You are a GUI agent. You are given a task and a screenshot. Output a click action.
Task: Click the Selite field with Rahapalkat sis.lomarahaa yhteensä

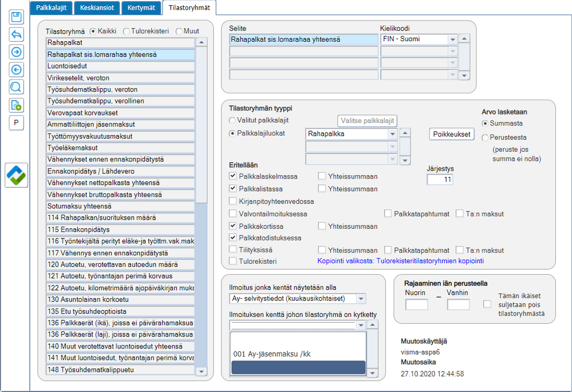(303, 39)
